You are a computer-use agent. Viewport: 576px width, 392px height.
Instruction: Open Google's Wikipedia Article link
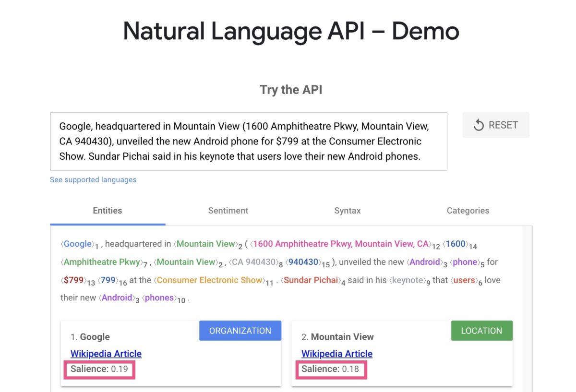coord(106,354)
